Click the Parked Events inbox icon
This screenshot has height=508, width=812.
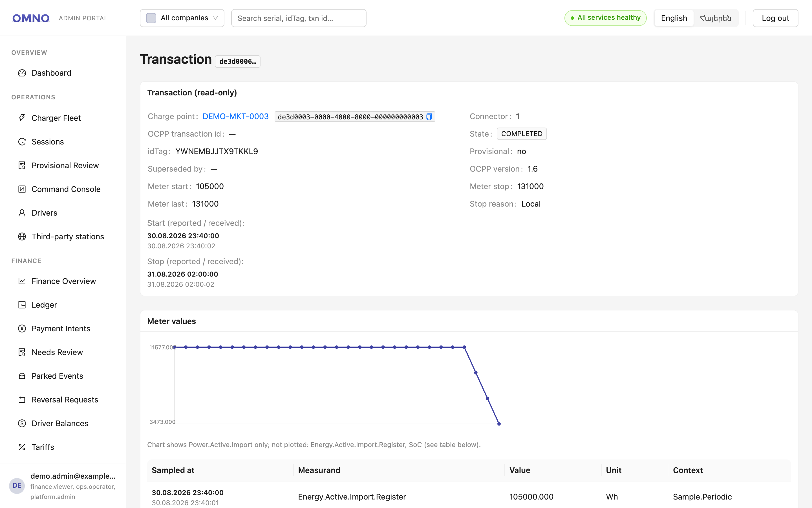[x=22, y=376]
